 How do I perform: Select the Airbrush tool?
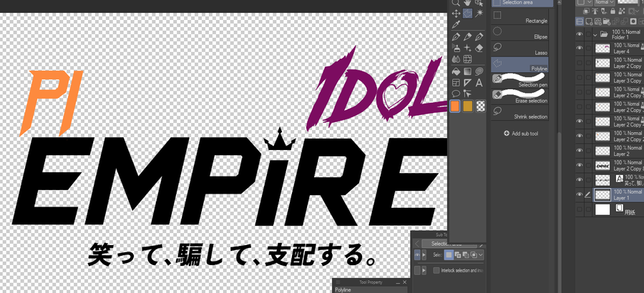coord(456,48)
